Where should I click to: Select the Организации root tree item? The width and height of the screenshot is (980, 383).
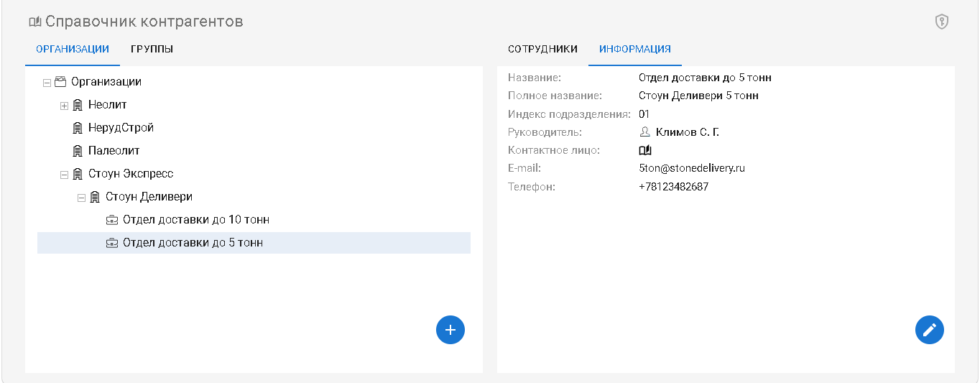[106, 82]
